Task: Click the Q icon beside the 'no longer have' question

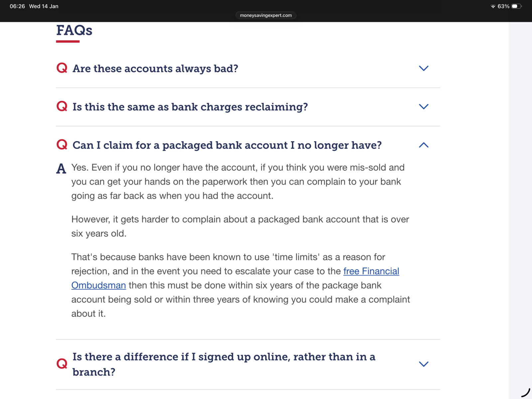Action: point(62,145)
